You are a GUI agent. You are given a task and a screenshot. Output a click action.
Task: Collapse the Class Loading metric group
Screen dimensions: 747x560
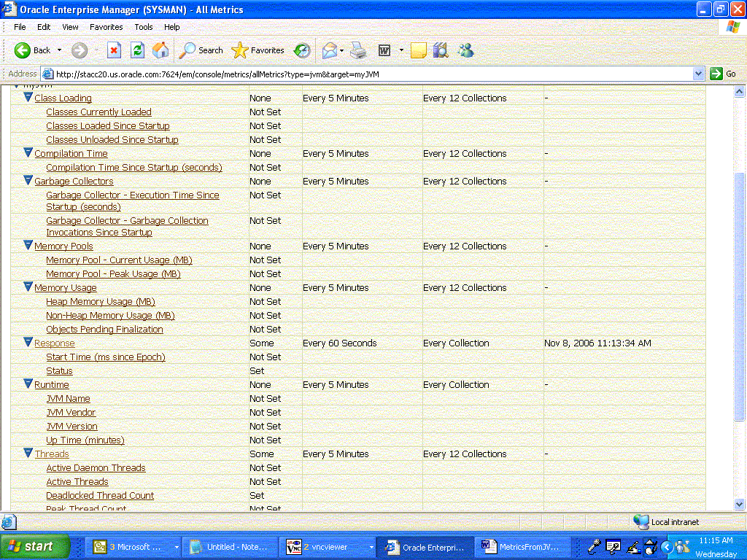tap(28, 98)
